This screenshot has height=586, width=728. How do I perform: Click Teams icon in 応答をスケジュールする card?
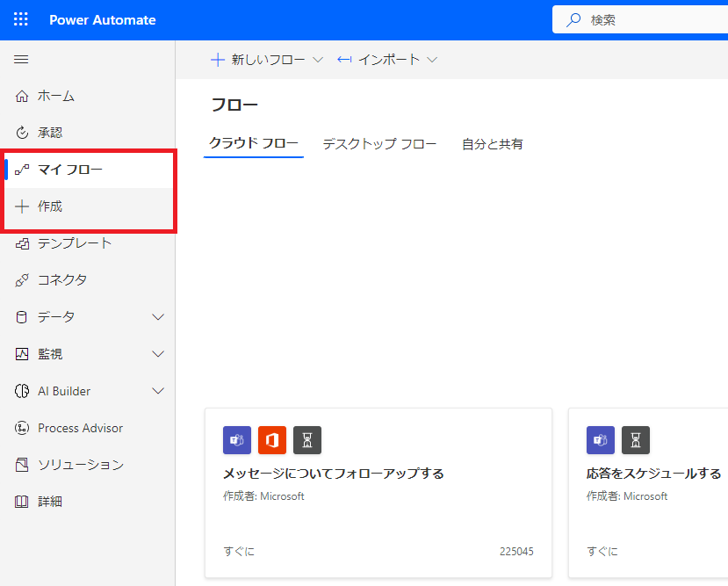coord(601,440)
